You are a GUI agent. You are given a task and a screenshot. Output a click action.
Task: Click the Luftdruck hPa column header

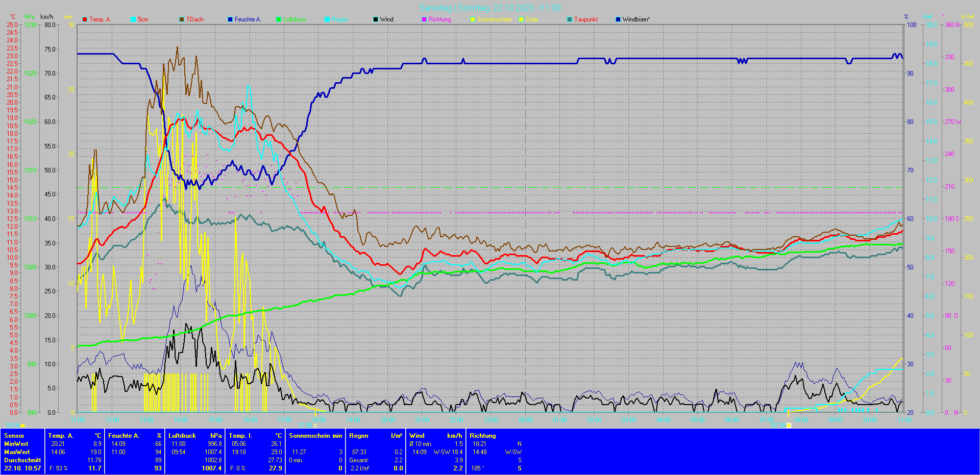click(x=195, y=436)
